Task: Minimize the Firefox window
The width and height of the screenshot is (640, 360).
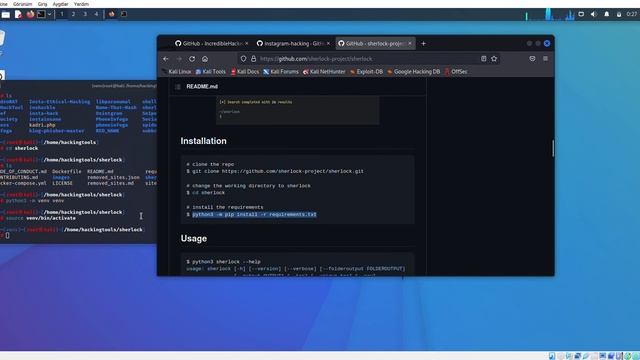Action: click(x=529, y=43)
